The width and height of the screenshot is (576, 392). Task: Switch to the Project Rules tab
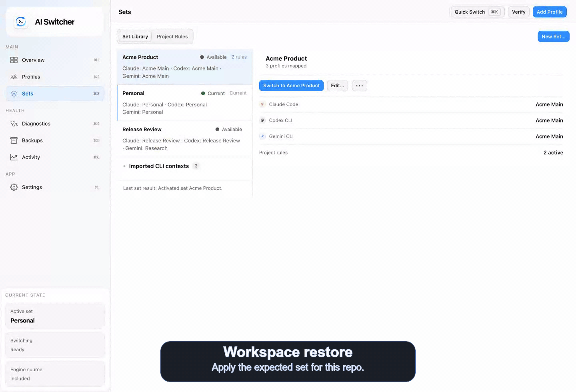[172, 36]
